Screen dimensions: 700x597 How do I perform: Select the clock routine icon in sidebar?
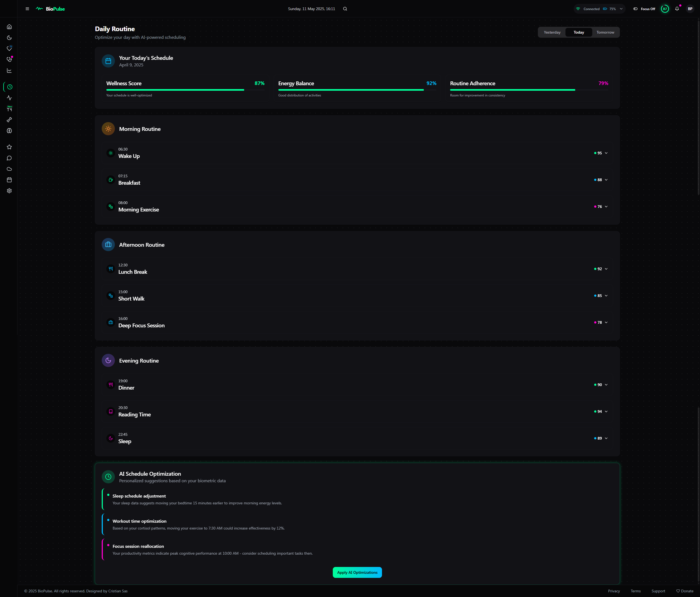10,87
